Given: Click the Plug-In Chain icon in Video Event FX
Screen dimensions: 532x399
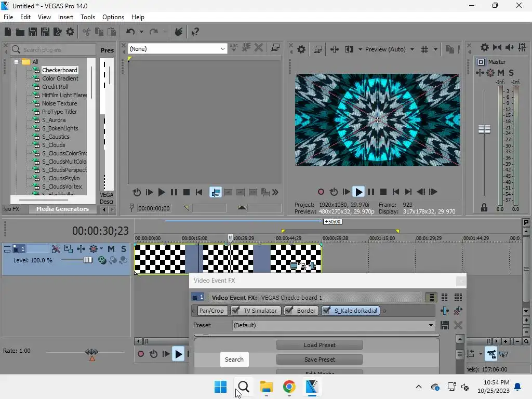Looking at the screenshot, I should (445, 311).
